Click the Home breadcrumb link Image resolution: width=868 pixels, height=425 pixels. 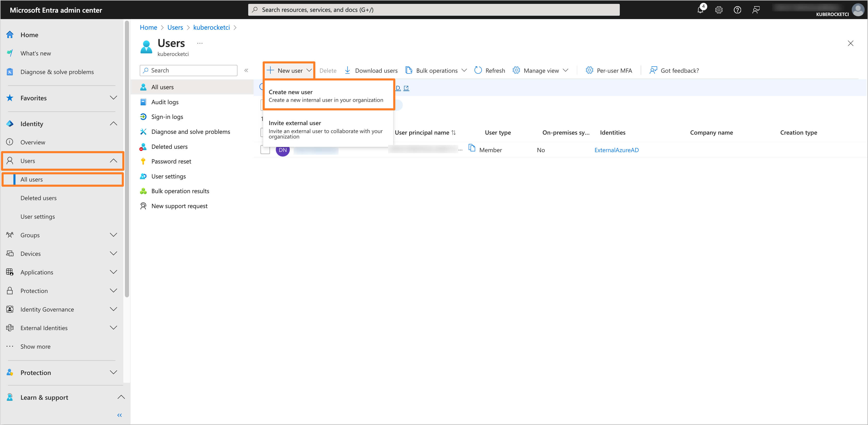[148, 27]
